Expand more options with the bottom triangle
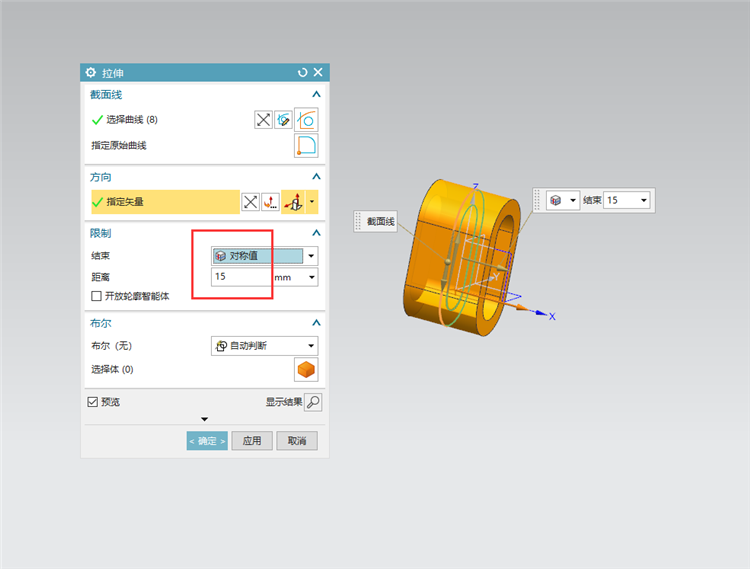Viewport: 750px width, 569px height. (x=205, y=419)
